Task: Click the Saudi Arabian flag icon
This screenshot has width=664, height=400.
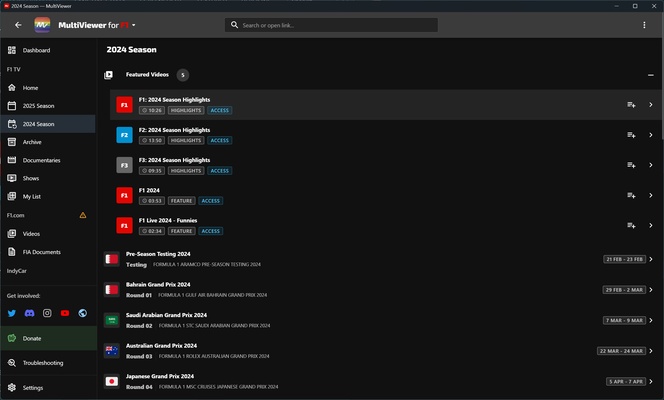Action: pos(112,320)
